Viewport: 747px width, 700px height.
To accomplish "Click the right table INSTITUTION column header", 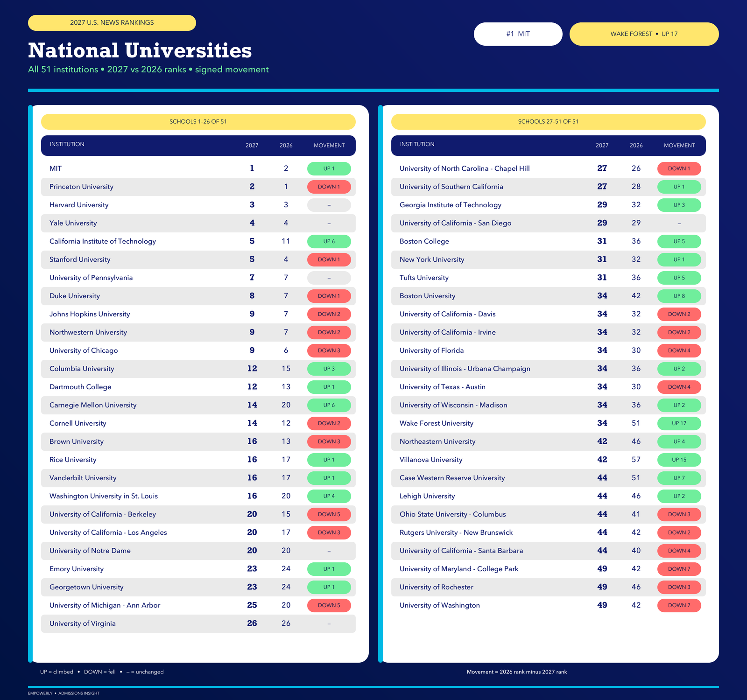I will [417, 144].
